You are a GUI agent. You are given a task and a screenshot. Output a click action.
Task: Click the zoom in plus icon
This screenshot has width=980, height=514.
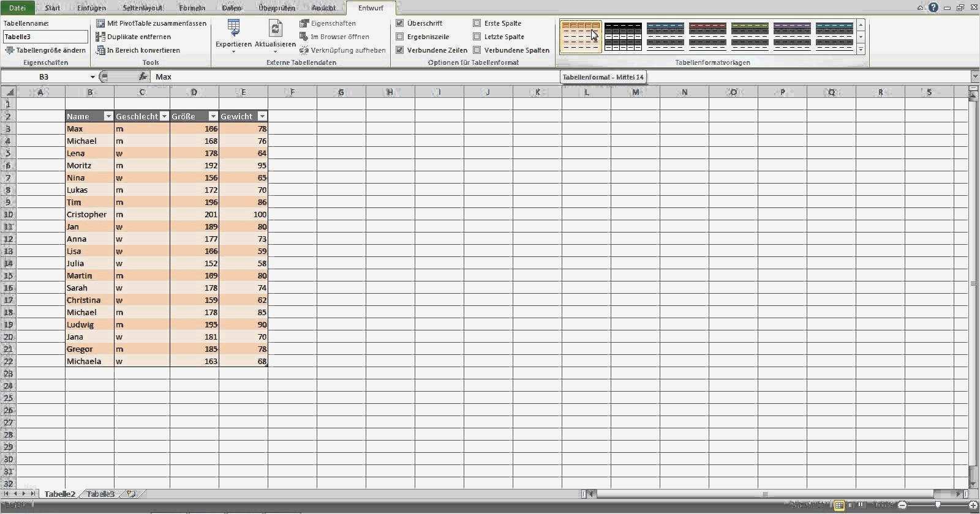[x=973, y=505]
